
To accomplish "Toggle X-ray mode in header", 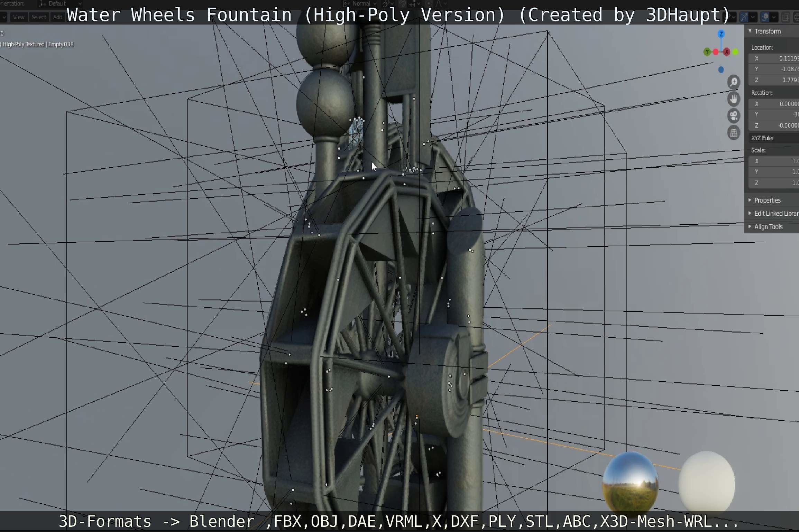I will (x=786, y=17).
